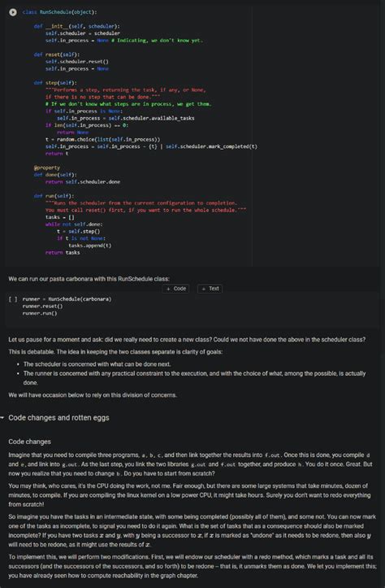Click the def run(self) line
This screenshot has height=588, width=385.
[x=54, y=196]
